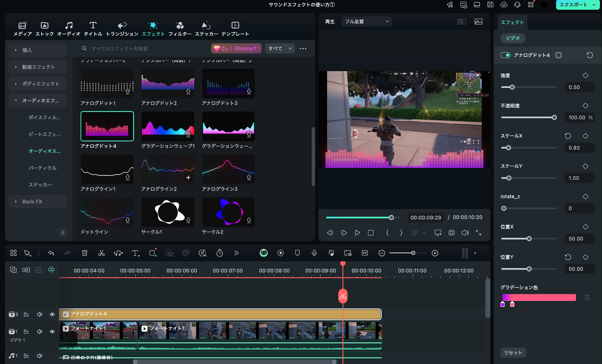Toggle 不透明度 keyframe diamond
This screenshot has width=602, height=364.
[585, 106]
